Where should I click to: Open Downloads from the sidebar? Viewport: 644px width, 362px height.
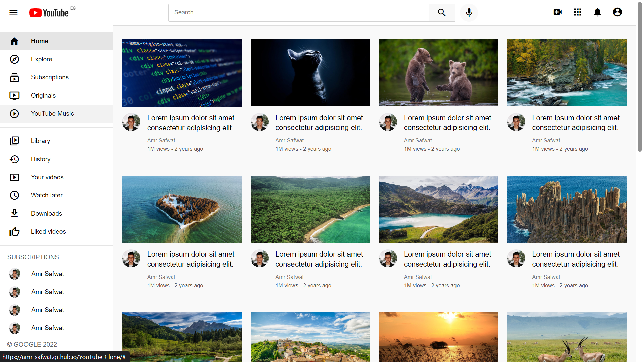click(x=56, y=214)
